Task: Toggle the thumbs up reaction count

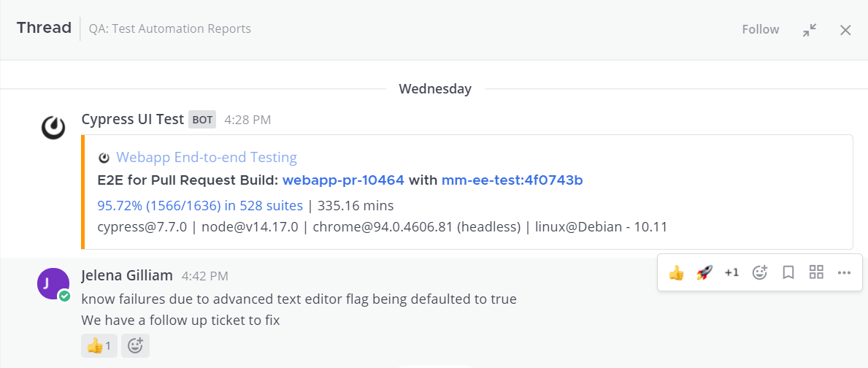Action: tap(99, 345)
